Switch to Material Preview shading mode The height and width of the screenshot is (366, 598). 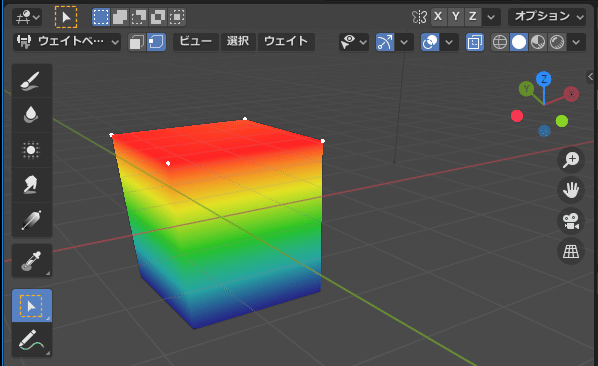pyautogui.click(x=538, y=42)
